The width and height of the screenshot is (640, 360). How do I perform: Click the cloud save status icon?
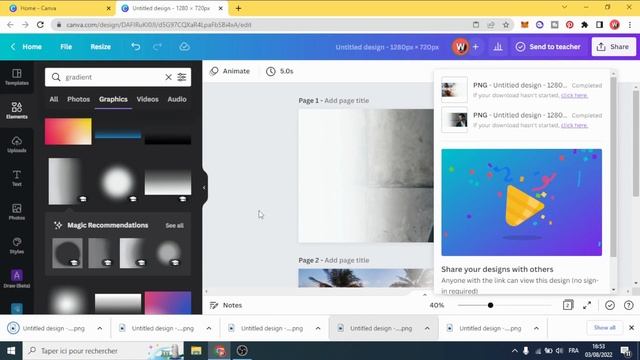tap(184, 47)
